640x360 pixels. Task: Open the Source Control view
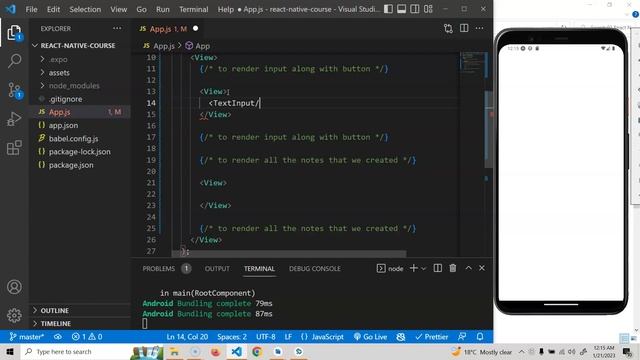14,90
